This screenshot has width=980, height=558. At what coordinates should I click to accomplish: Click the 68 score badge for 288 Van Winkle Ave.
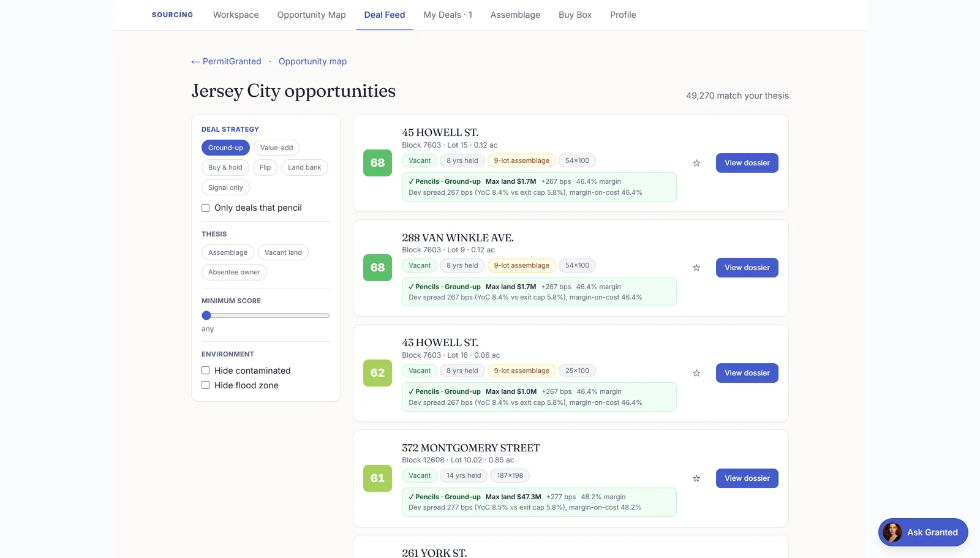point(377,268)
